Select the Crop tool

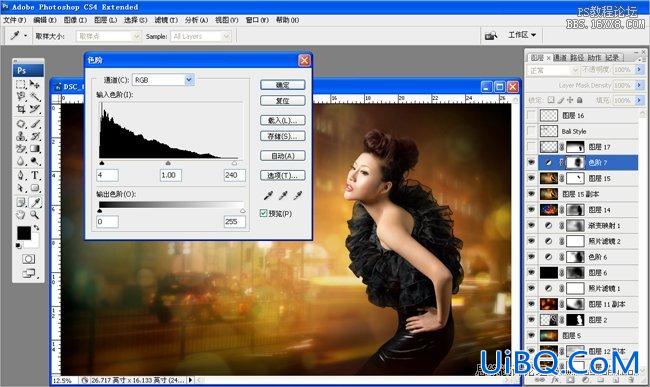point(21,109)
